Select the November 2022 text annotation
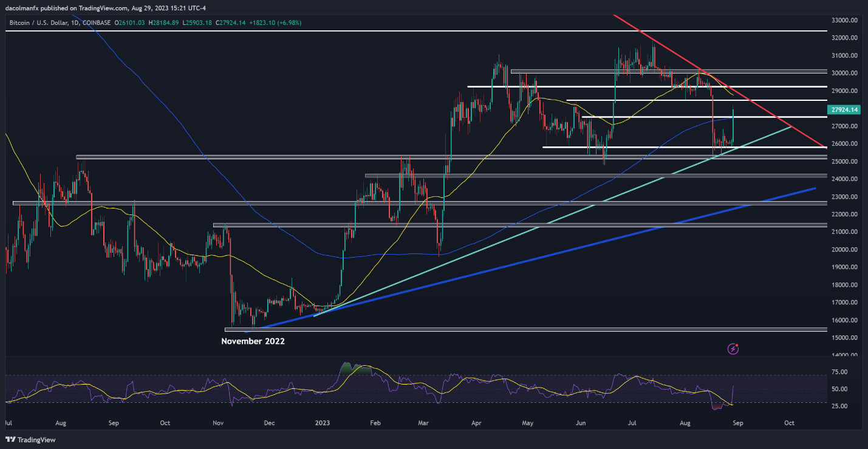 point(253,341)
